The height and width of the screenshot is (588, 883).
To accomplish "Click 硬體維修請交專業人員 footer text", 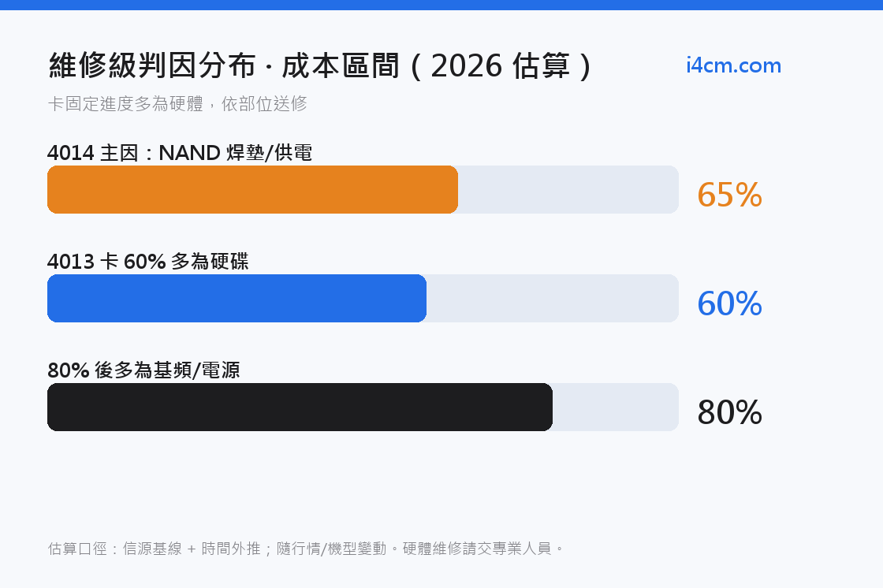I will 477,549.
